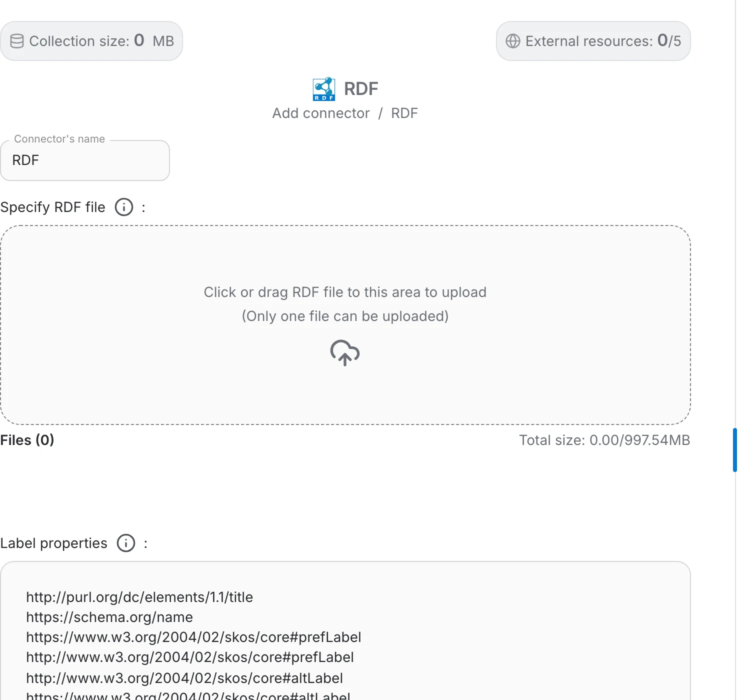This screenshot has width=750, height=700.
Task: Open the Add connector breadcrumb link
Action: click(x=321, y=113)
